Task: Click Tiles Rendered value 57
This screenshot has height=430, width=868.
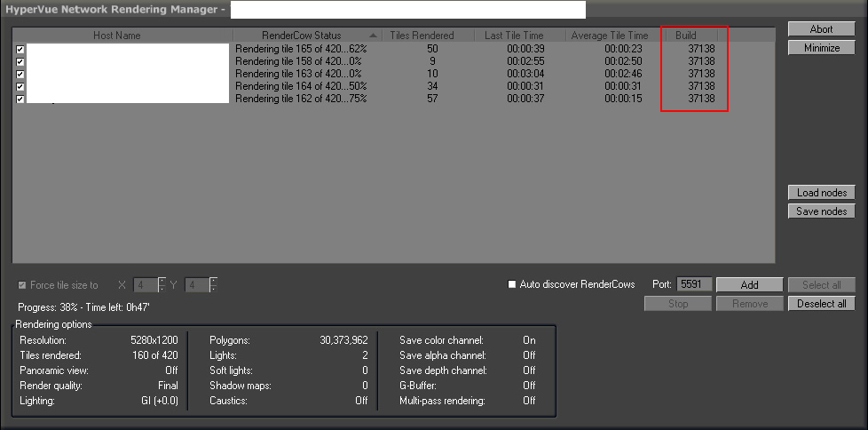Action: 432,99
